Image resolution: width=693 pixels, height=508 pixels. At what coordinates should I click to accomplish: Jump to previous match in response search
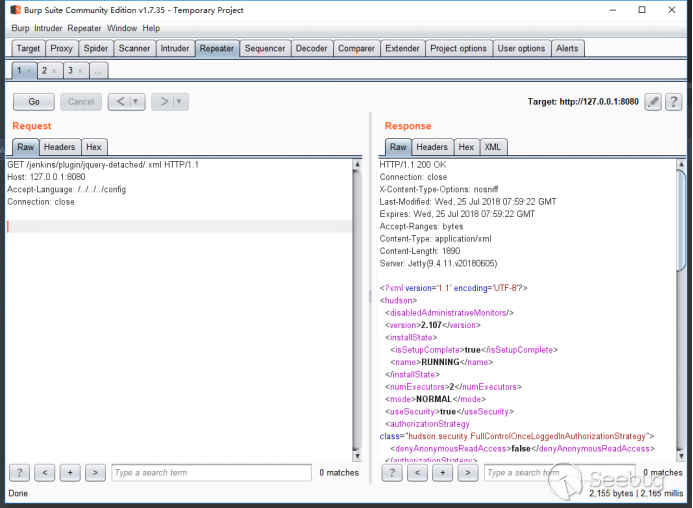(x=417, y=473)
